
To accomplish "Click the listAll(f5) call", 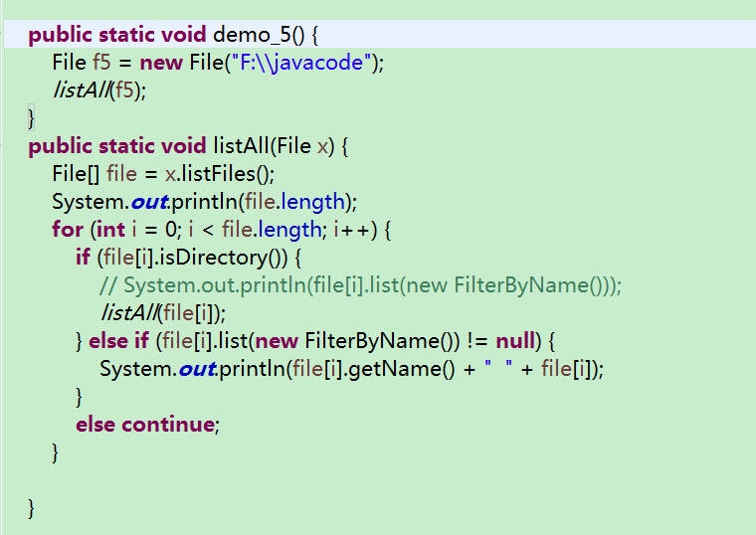I will coord(99,90).
